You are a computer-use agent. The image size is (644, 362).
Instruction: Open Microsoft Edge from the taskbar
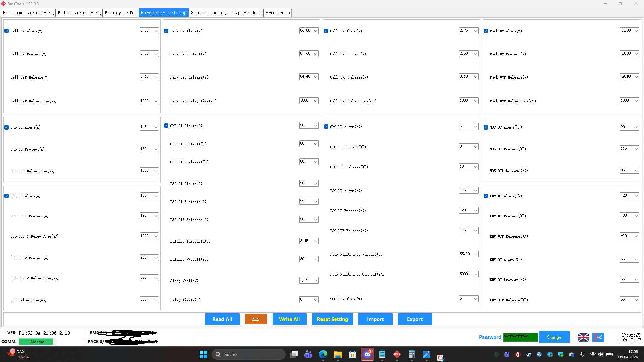coord(323,354)
